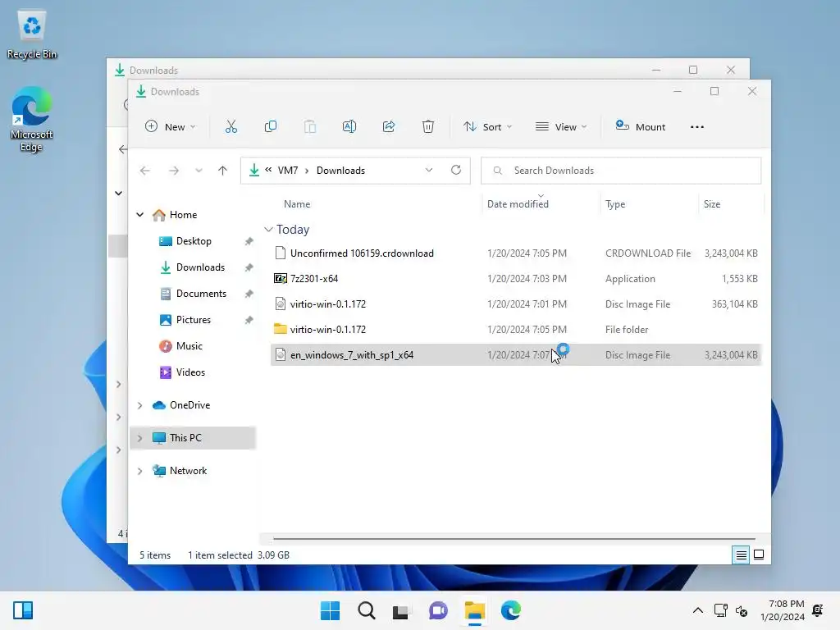Collapse the Today file group
The image size is (840, 630).
click(268, 230)
